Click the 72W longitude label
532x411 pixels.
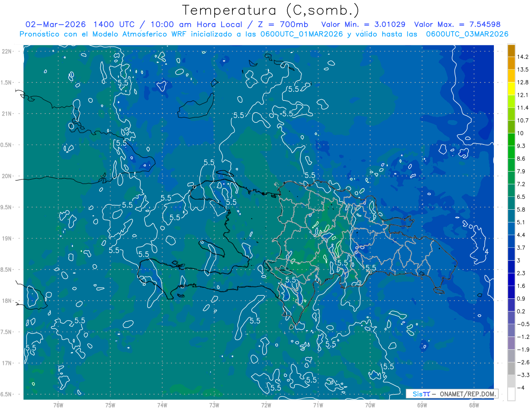tap(266, 405)
